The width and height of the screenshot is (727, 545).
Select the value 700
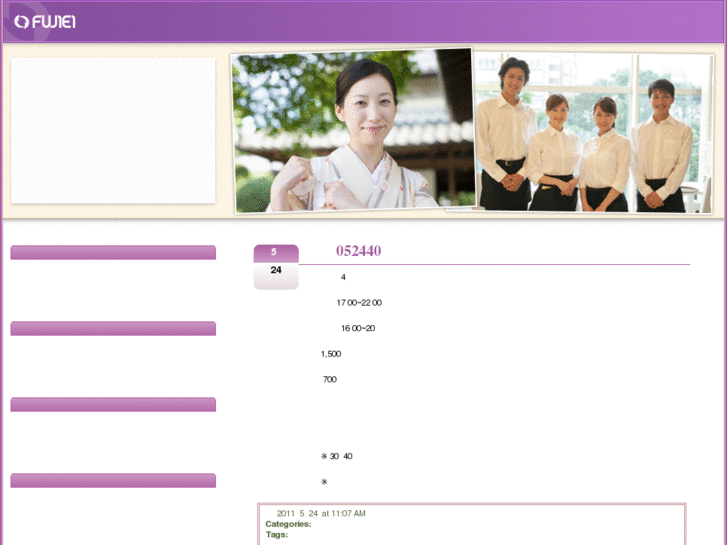pos(330,379)
